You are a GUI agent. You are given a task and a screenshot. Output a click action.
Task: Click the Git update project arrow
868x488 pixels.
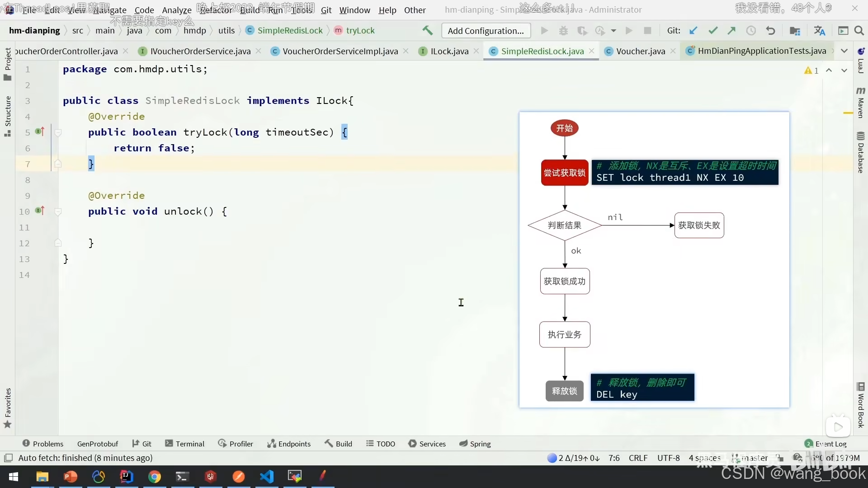(x=693, y=31)
